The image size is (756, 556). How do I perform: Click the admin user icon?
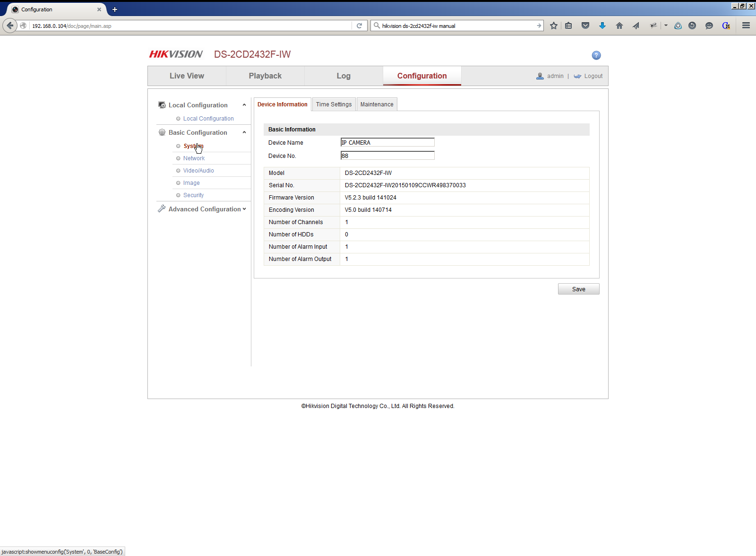pyautogui.click(x=540, y=76)
